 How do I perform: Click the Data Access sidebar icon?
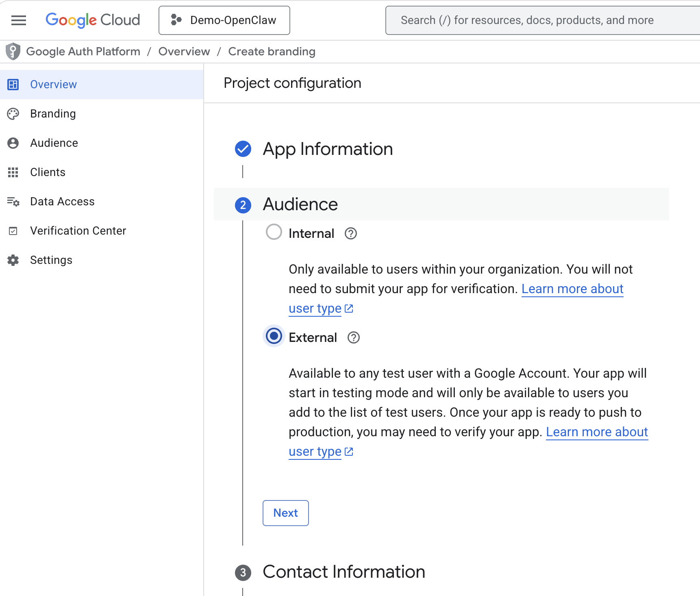(13, 201)
